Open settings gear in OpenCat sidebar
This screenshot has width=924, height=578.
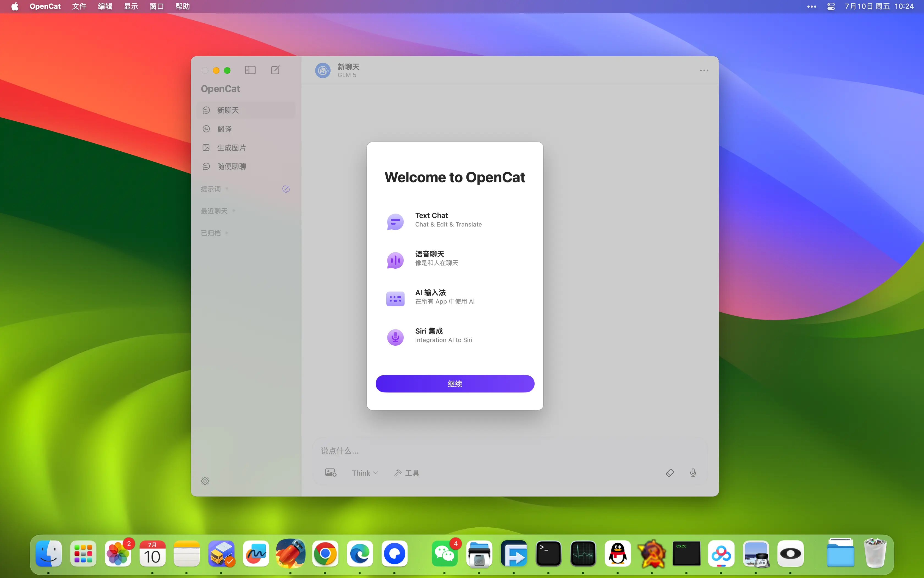[x=205, y=481]
